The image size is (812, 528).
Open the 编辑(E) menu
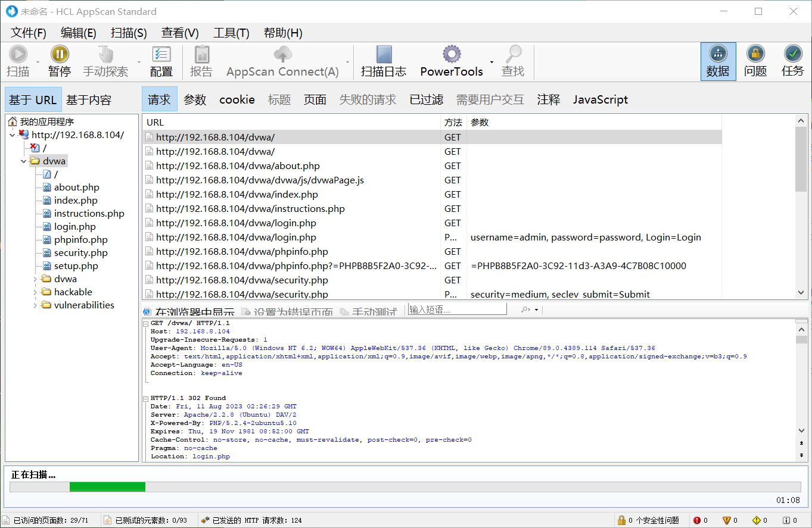[79, 33]
